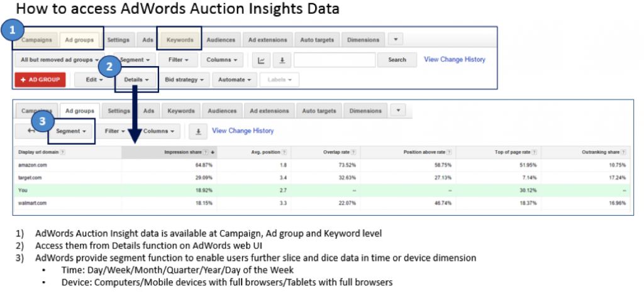The height and width of the screenshot is (293, 644).
Task: Open the Details dropdown menu
Action: click(136, 80)
